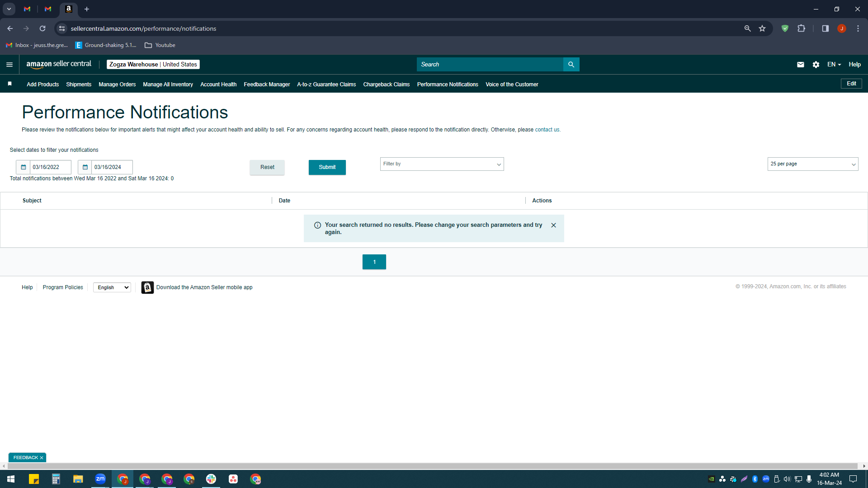Click the end date field 03/16/2024

(112, 167)
